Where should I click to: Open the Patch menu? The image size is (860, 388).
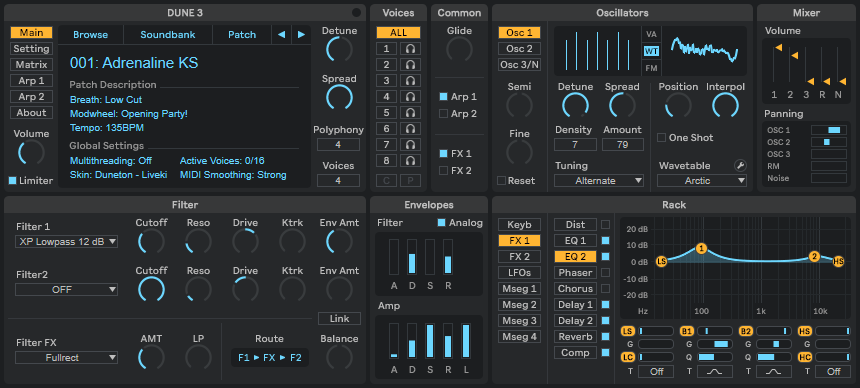[242, 35]
